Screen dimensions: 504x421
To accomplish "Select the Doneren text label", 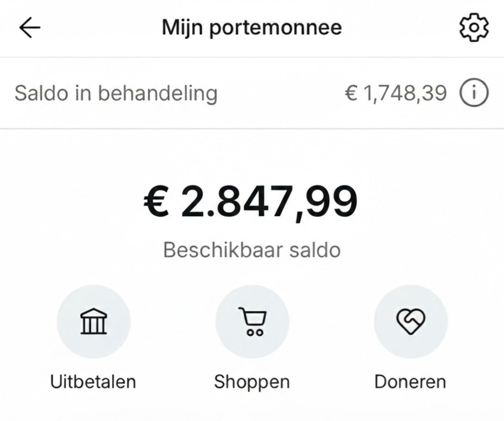I will (x=410, y=381).
